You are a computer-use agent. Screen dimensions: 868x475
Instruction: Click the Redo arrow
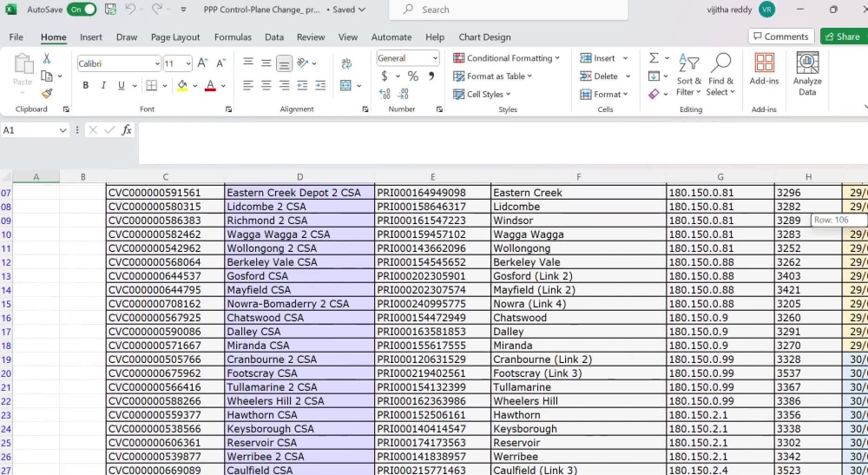click(x=156, y=9)
